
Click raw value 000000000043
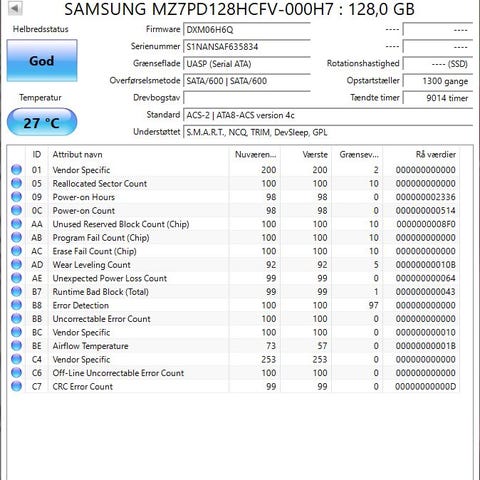point(425,292)
